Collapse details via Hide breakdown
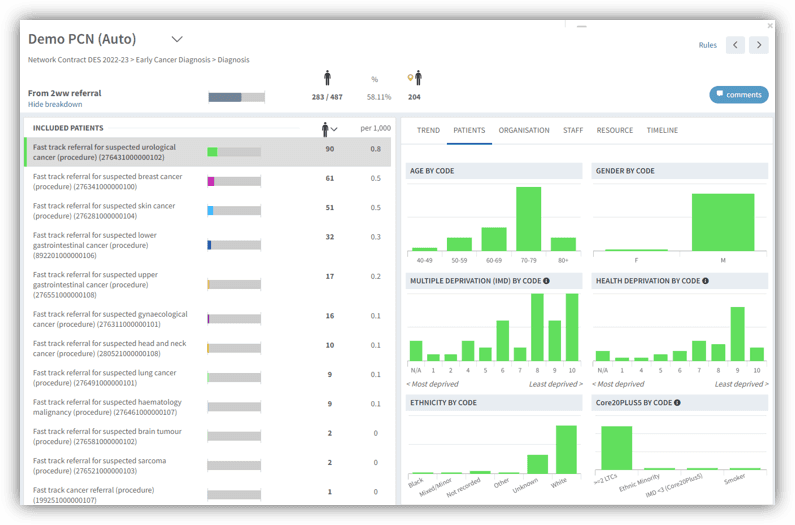795x525 pixels. 55,104
